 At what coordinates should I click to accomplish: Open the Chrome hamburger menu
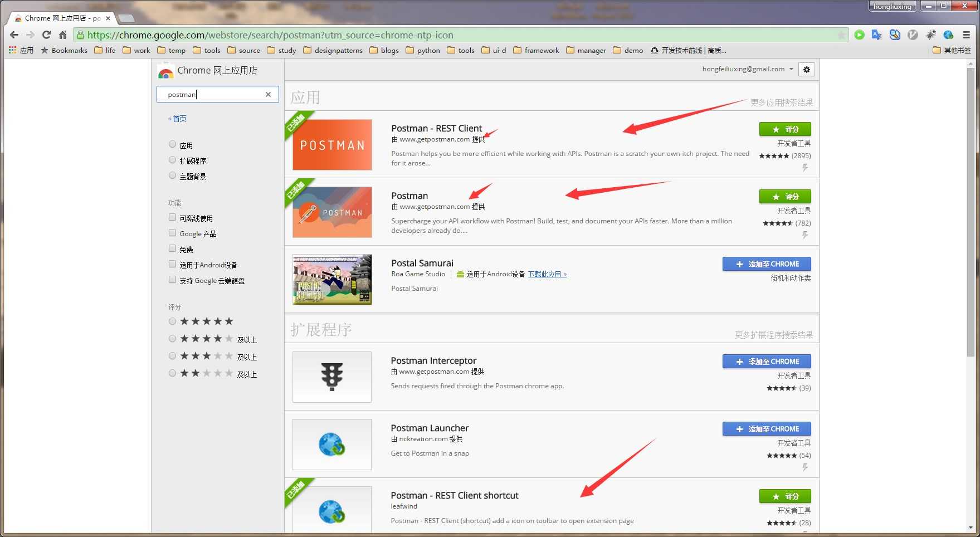pyautogui.click(x=967, y=35)
